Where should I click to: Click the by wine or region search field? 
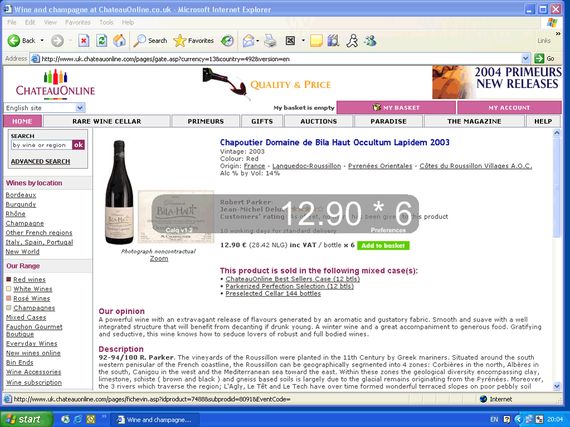41,145
